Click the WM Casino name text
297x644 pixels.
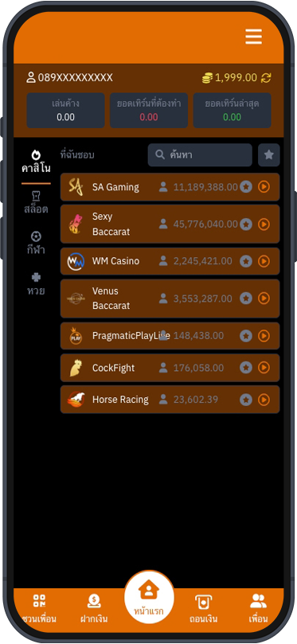115,261
